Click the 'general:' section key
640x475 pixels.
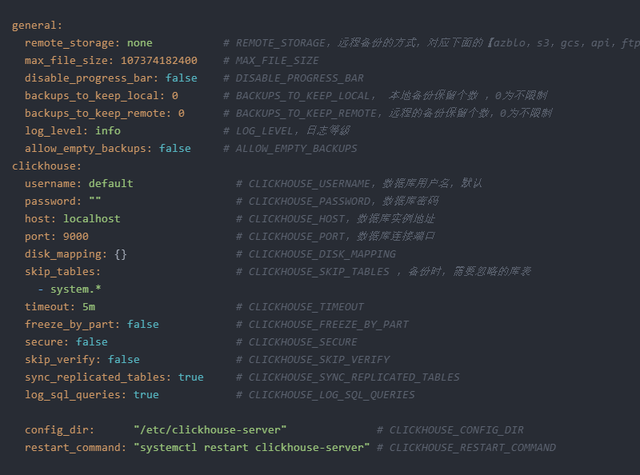tap(36, 25)
